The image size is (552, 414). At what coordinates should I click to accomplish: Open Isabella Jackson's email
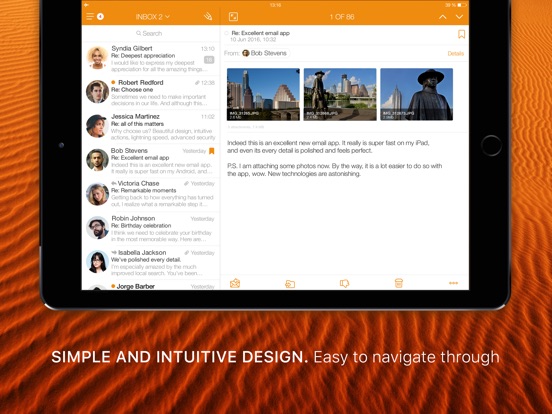pyautogui.click(x=151, y=263)
